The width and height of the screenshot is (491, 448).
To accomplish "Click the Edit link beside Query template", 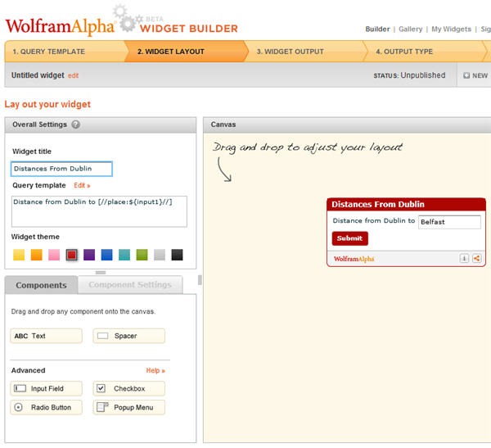I will click(82, 186).
